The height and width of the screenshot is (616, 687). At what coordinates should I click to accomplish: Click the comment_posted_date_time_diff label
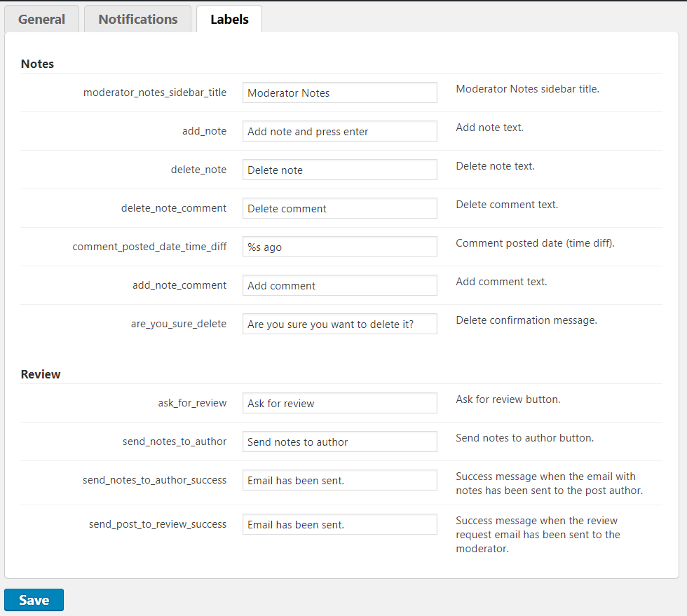tap(149, 246)
